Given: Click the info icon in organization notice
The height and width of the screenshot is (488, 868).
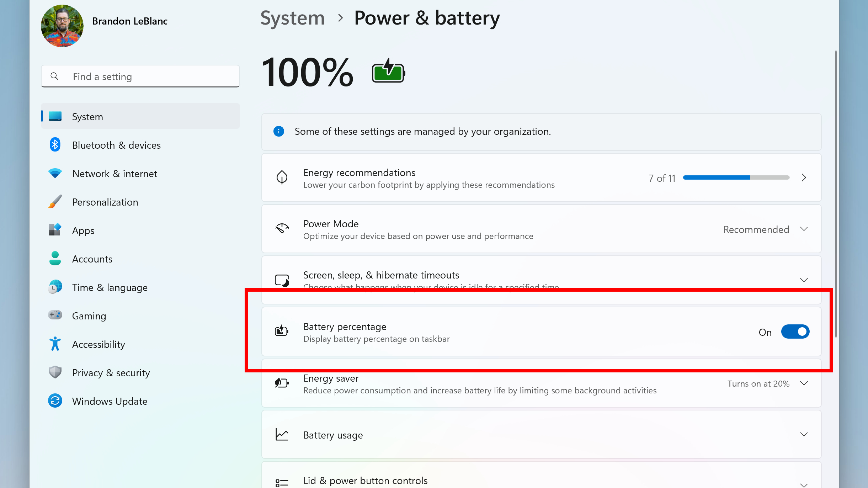Looking at the screenshot, I should click(278, 131).
